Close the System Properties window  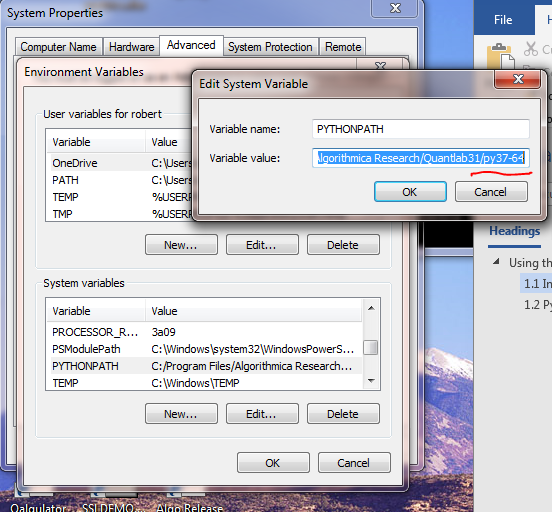395,8
